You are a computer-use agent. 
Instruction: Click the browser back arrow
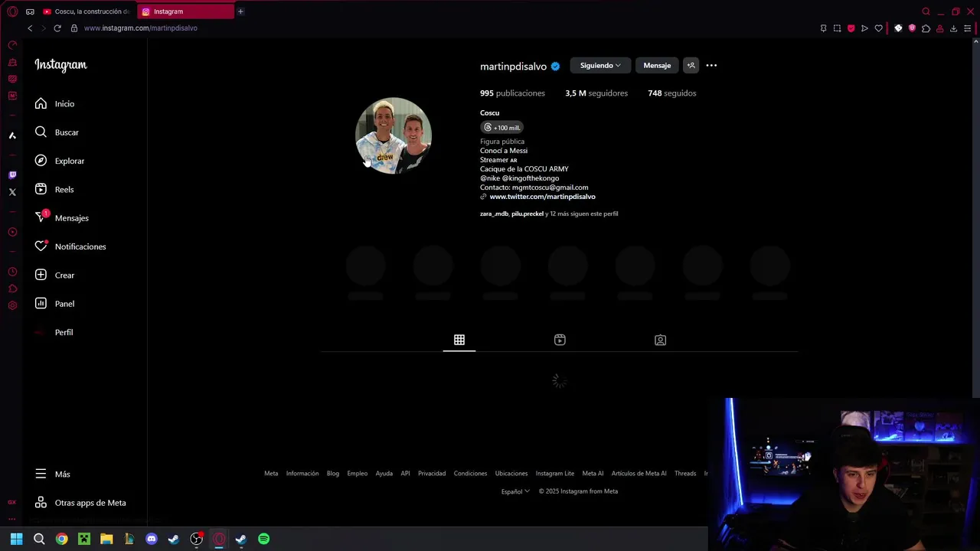click(x=30, y=28)
